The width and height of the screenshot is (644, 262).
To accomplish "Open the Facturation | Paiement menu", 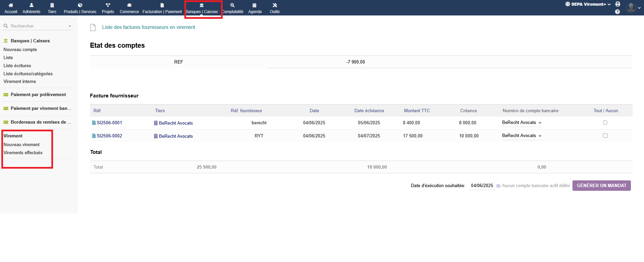I will pos(162,8).
